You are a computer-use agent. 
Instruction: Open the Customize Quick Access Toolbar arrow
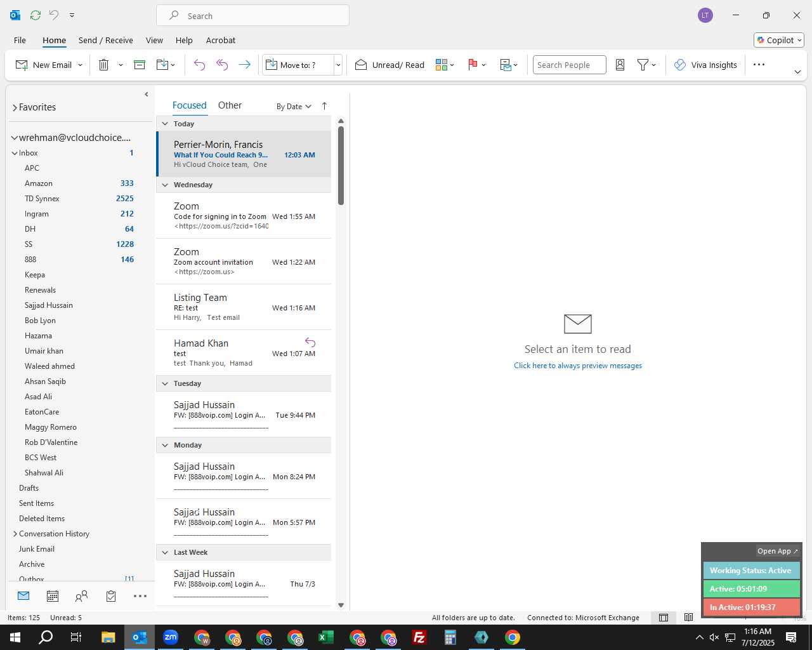coord(72,15)
